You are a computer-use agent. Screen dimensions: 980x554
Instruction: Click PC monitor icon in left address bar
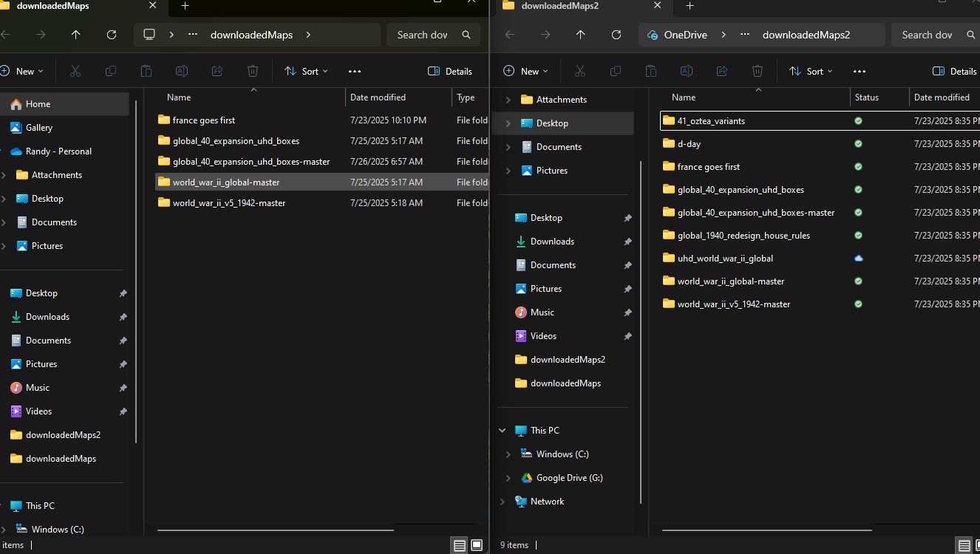click(150, 35)
